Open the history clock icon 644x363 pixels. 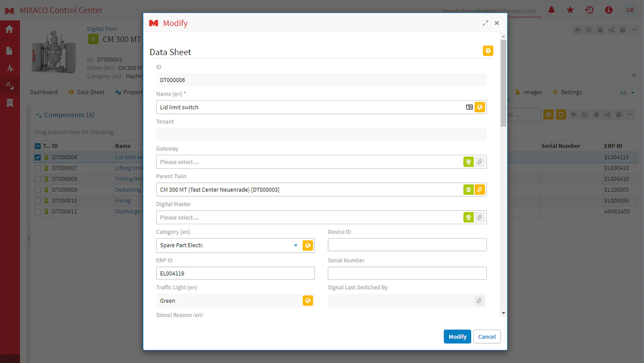pyautogui.click(x=589, y=10)
